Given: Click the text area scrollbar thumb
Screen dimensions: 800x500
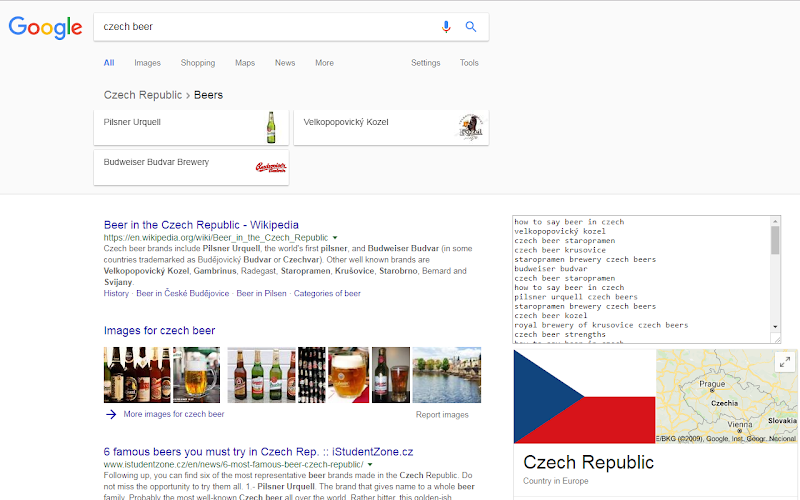Looking at the screenshot, I should tap(775, 240).
